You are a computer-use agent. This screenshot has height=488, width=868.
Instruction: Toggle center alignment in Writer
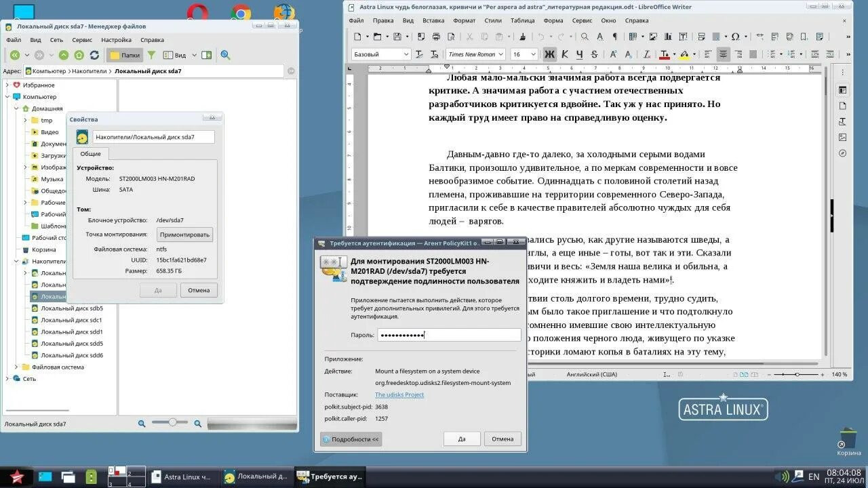724,54
